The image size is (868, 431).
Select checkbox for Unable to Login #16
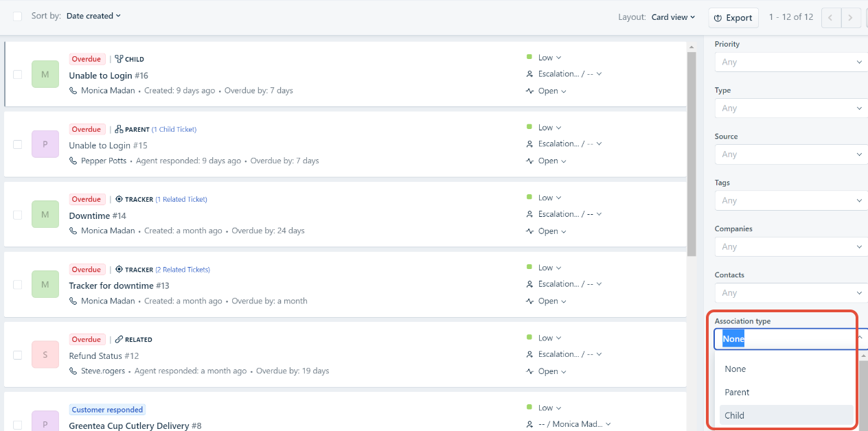[x=17, y=74]
